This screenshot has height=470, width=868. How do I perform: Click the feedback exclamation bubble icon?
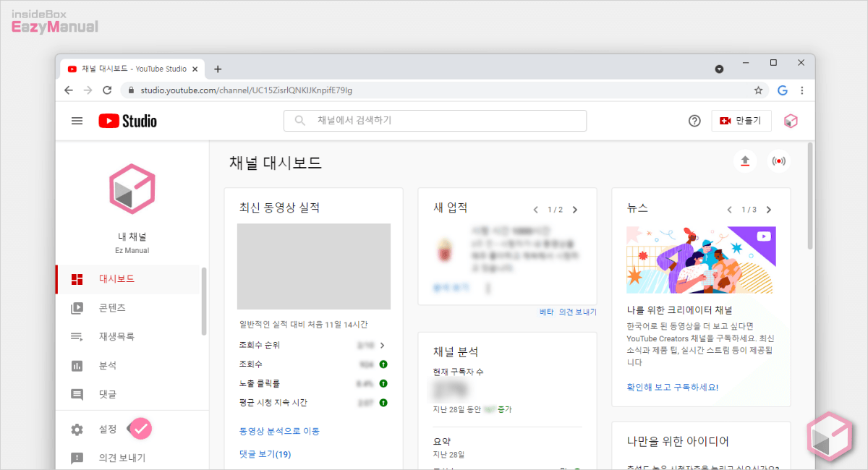[77, 458]
